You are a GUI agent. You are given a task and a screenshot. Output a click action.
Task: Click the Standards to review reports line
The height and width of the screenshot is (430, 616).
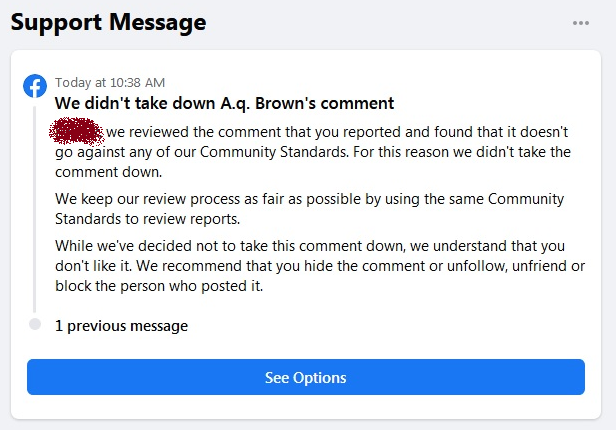(x=147, y=219)
